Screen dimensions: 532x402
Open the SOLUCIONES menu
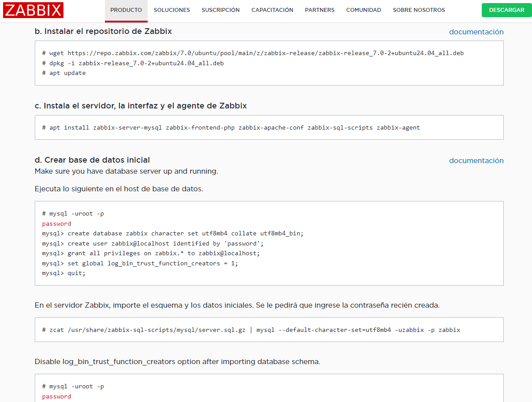[x=172, y=10]
